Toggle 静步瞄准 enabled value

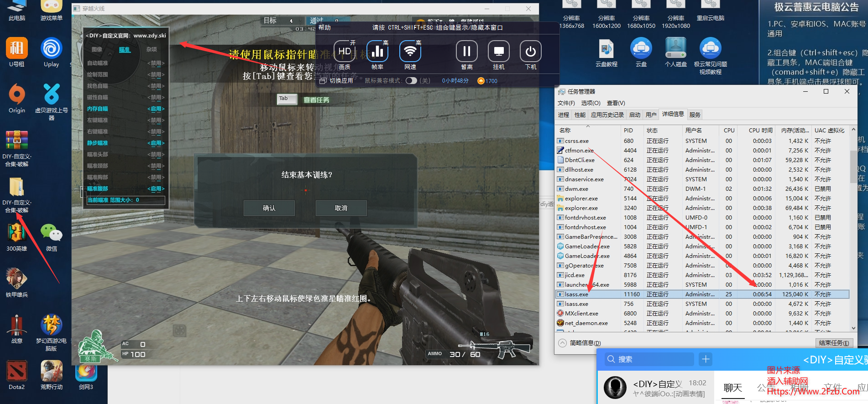pyautogui.click(x=156, y=143)
